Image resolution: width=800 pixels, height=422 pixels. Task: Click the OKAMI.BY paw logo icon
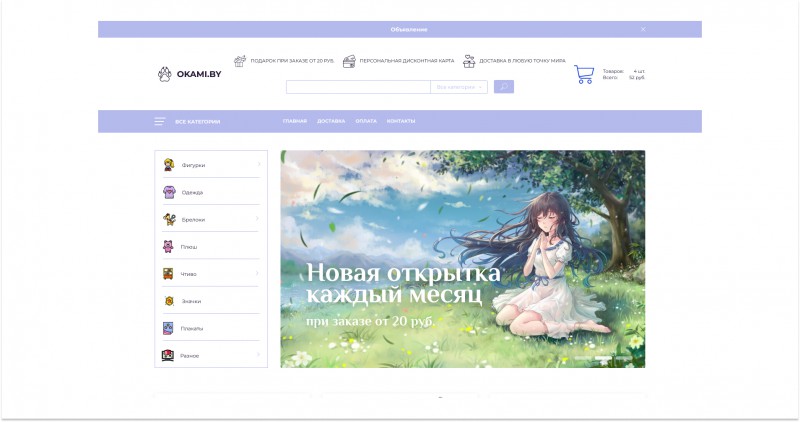pyautogui.click(x=164, y=75)
